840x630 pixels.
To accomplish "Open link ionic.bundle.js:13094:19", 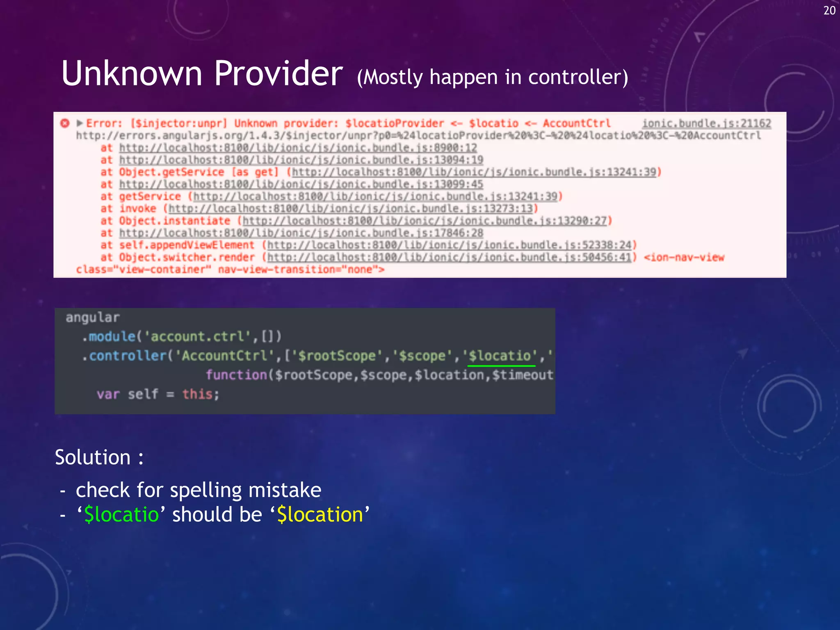I will click(301, 160).
